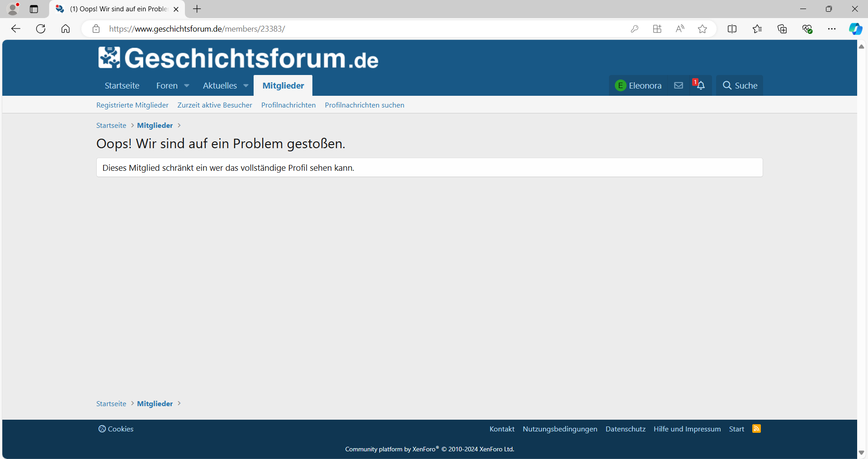The width and height of the screenshot is (868, 459).
Task: Add page to favorites with the star icon
Action: click(703, 28)
